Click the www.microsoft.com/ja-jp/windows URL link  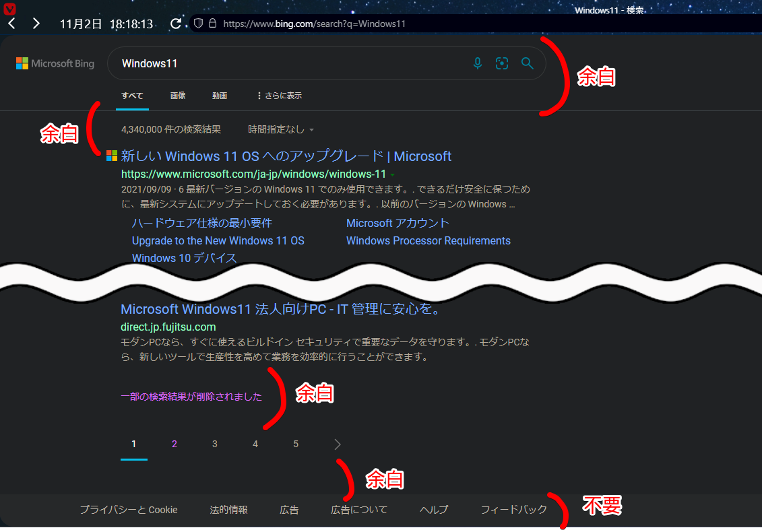(x=254, y=174)
